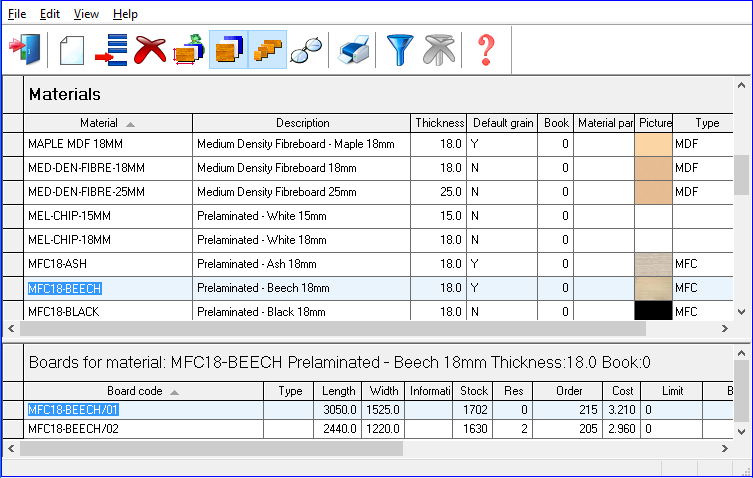Open the glasses view icon
This screenshot has width=753, height=478.
click(306, 50)
